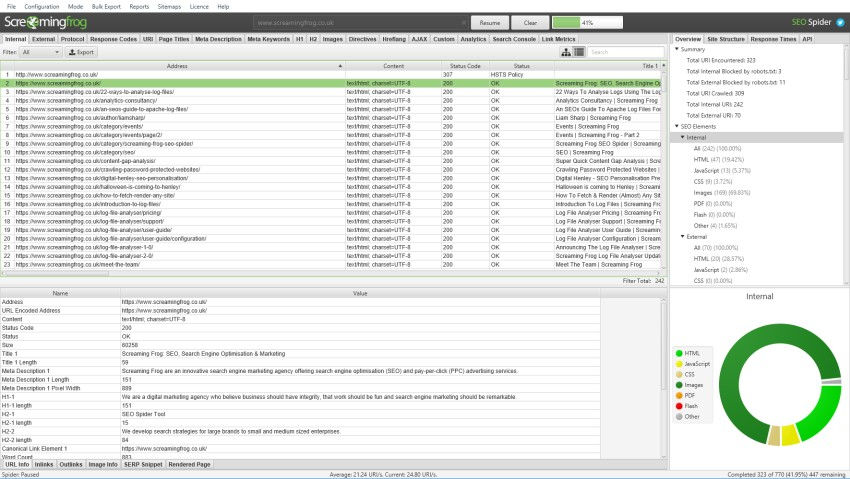Collapse the External tree node
Viewport: 850px width, 479px height.
coord(683,236)
